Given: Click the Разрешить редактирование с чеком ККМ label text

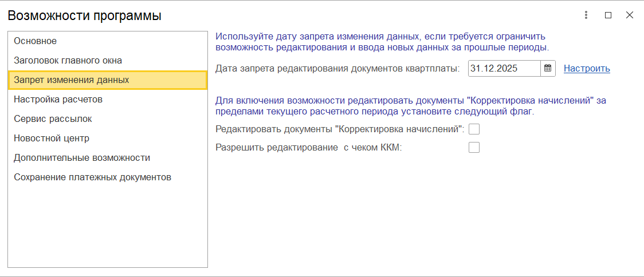Looking at the screenshot, I should (309, 148).
